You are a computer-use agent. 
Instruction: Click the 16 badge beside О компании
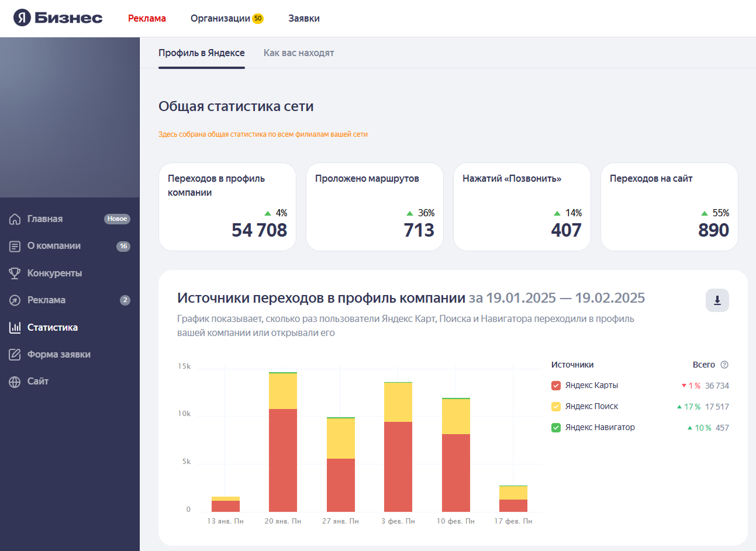[x=123, y=246]
